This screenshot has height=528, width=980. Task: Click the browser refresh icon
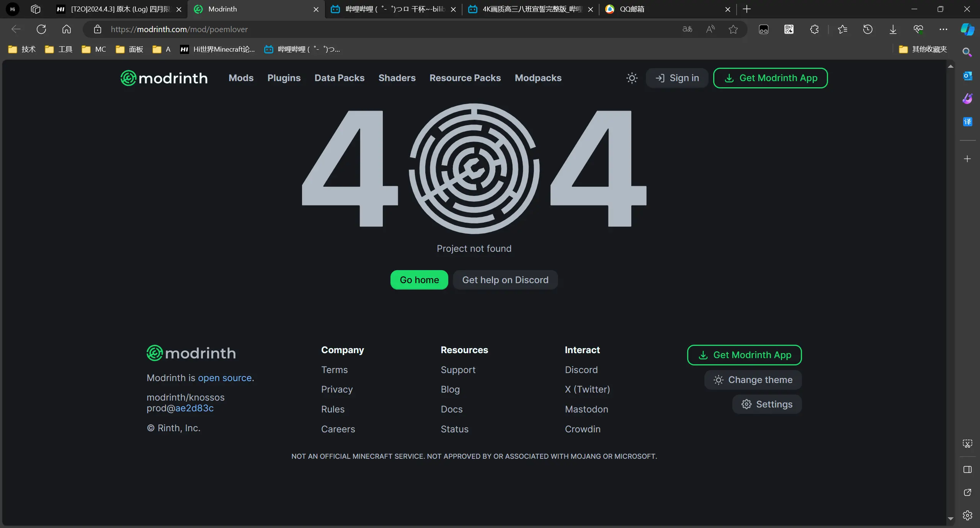pyautogui.click(x=41, y=29)
